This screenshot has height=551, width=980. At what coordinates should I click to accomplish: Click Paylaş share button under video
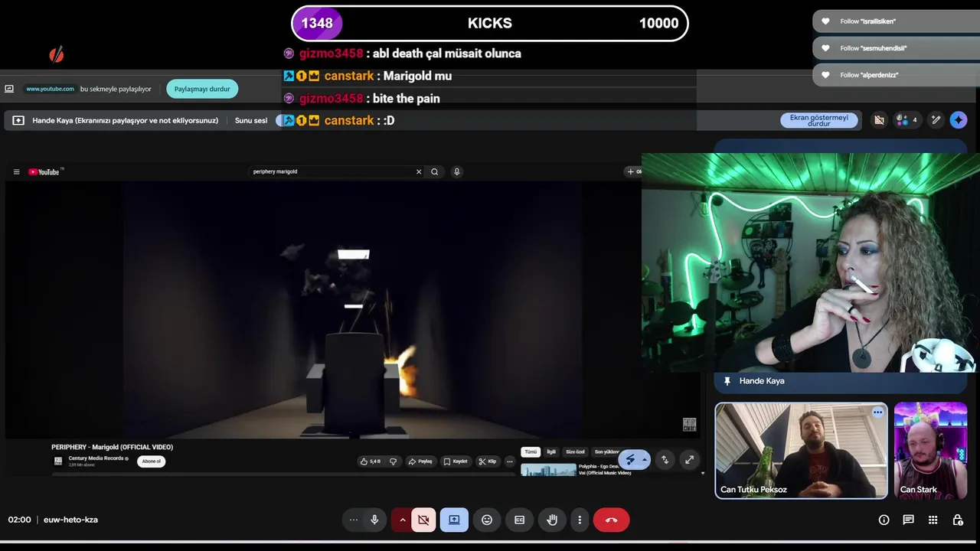tap(420, 461)
